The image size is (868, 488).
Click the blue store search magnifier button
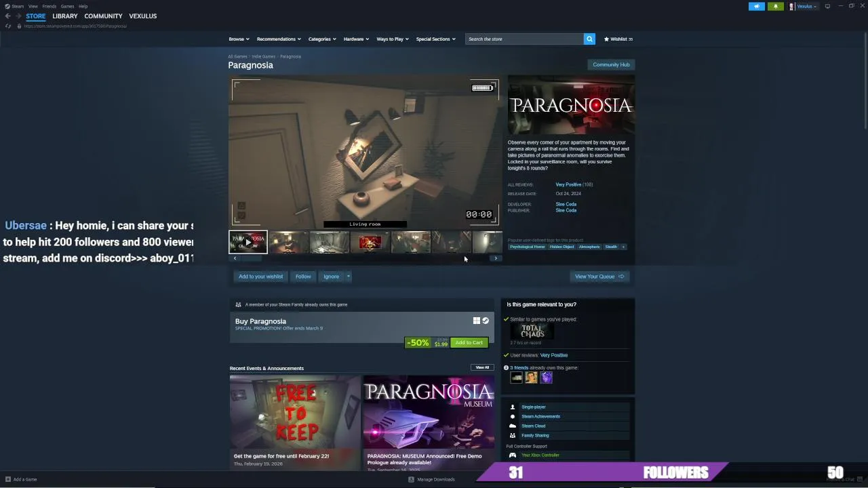tap(589, 39)
